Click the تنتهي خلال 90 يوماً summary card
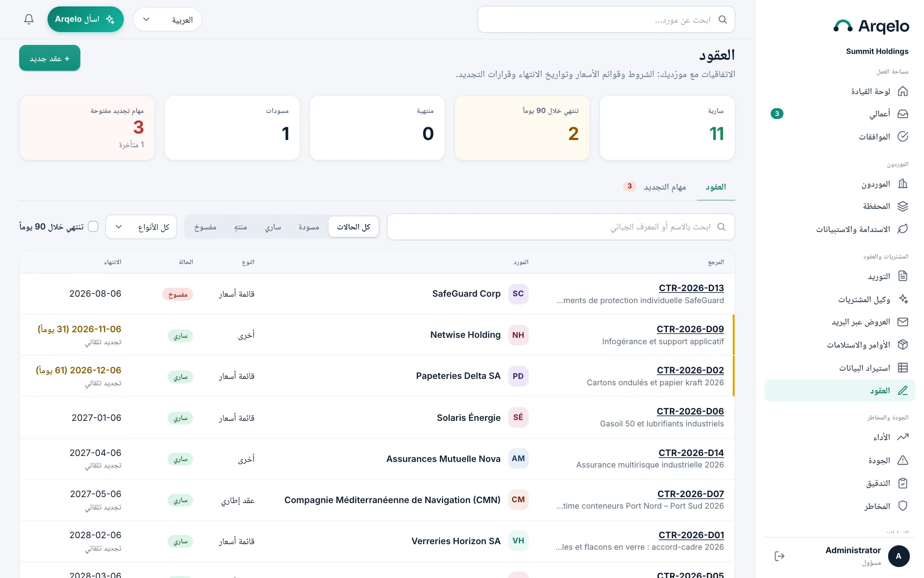Image resolution: width=924 pixels, height=578 pixels. [522, 128]
